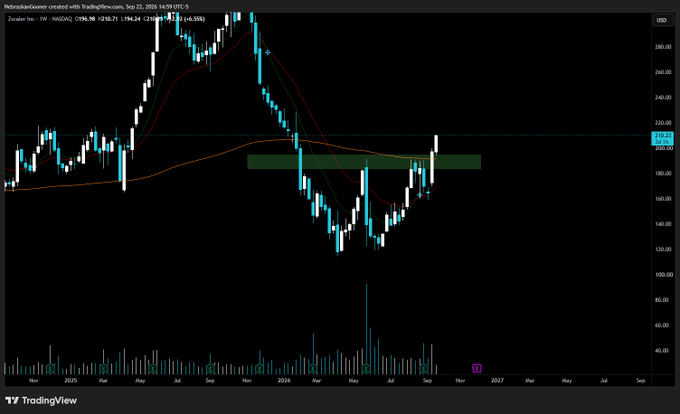Open the USD currency selector
Screen dimensions: 680x414
(x=661, y=20)
